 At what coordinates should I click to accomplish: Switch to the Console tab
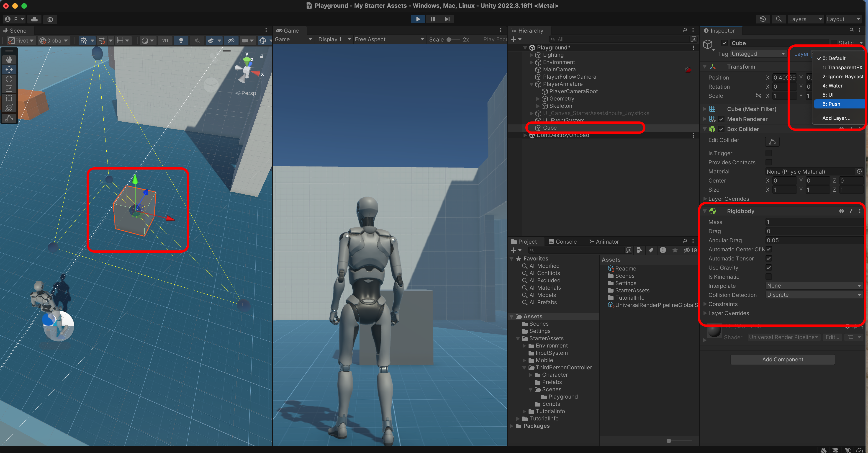coord(563,242)
